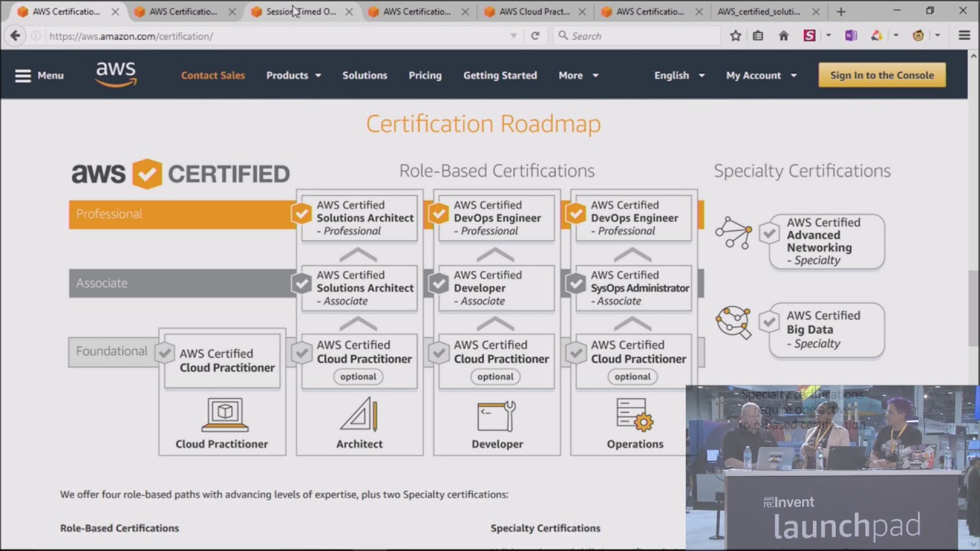The image size is (980, 551).
Task: Click the gray Associate level bar
Action: click(182, 283)
